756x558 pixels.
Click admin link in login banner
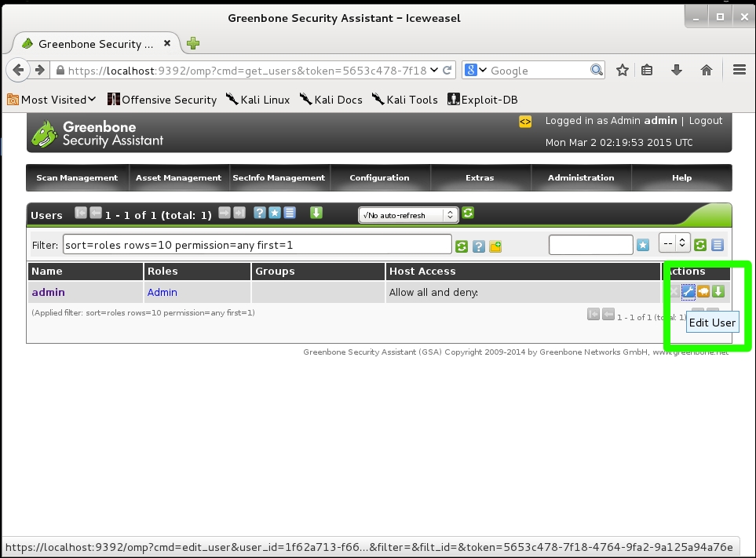coord(660,120)
